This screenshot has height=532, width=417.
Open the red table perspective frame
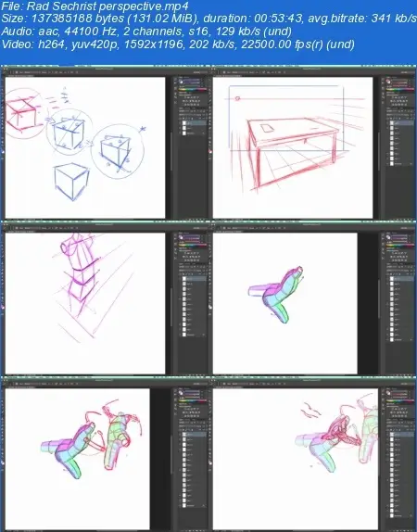[313, 143]
